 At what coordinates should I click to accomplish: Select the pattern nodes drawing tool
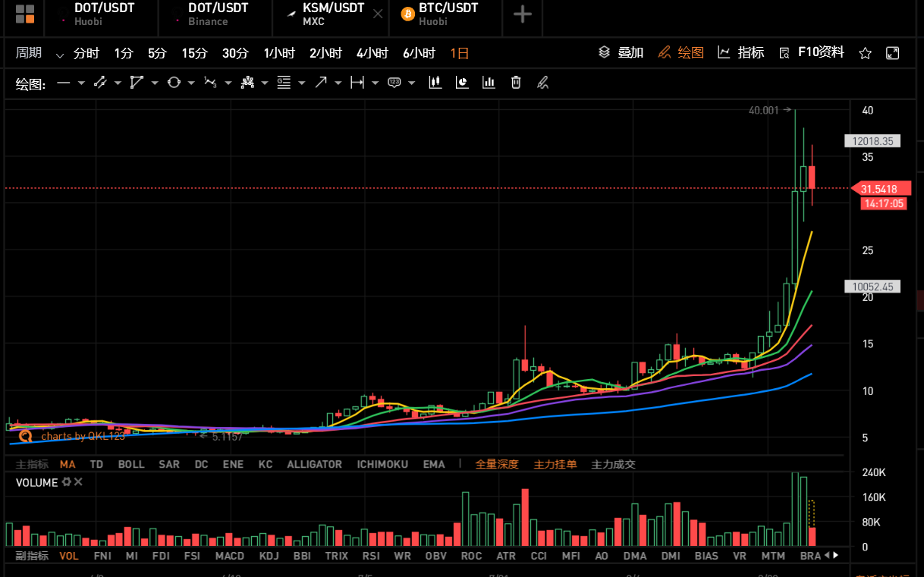(x=247, y=83)
